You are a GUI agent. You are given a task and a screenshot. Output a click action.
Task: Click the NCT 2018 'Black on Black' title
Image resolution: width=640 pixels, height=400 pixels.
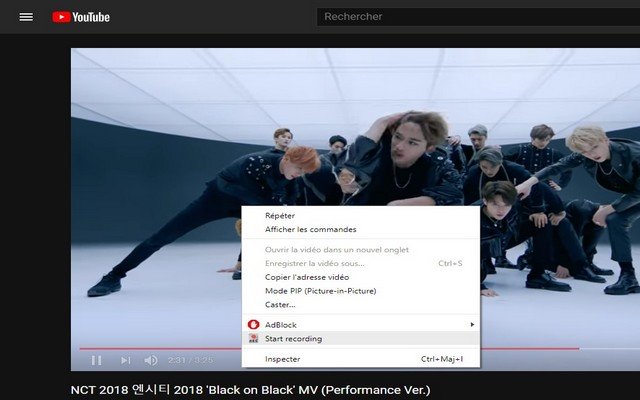tap(250, 390)
